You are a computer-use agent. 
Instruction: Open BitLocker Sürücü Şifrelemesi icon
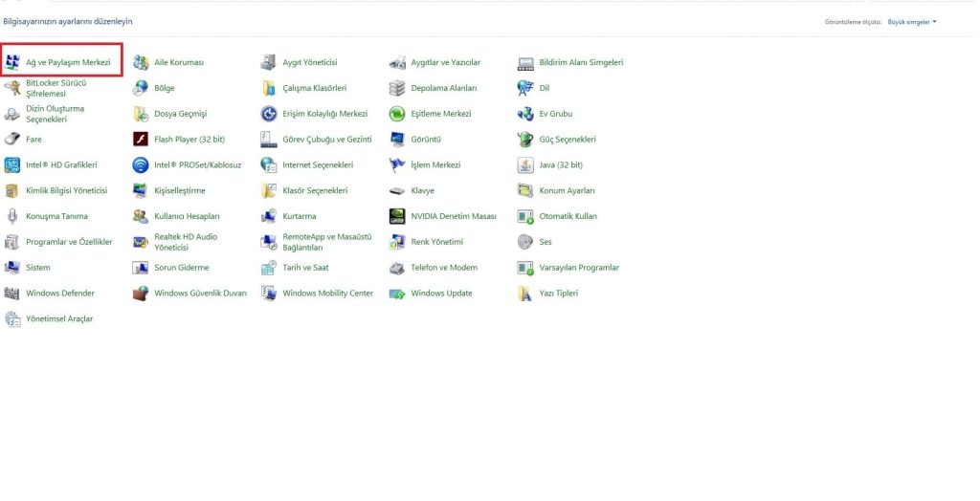coord(11,88)
